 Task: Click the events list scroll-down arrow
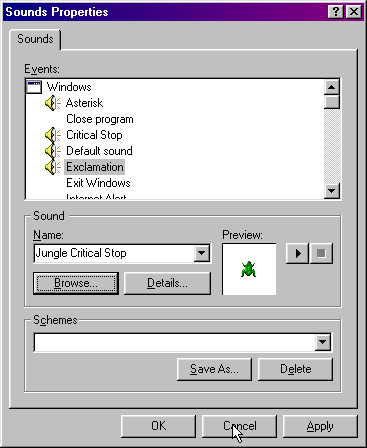pos(332,191)
